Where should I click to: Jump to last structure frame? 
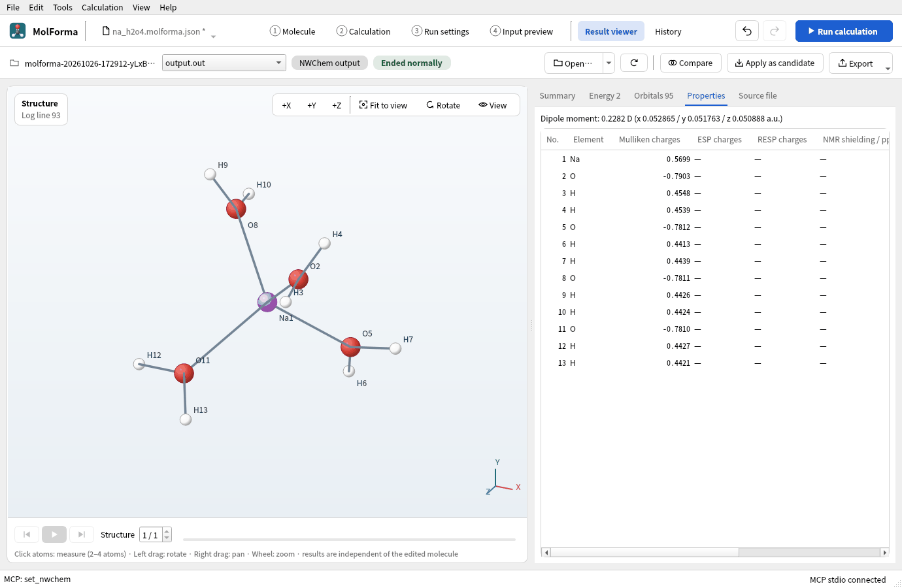82,534
